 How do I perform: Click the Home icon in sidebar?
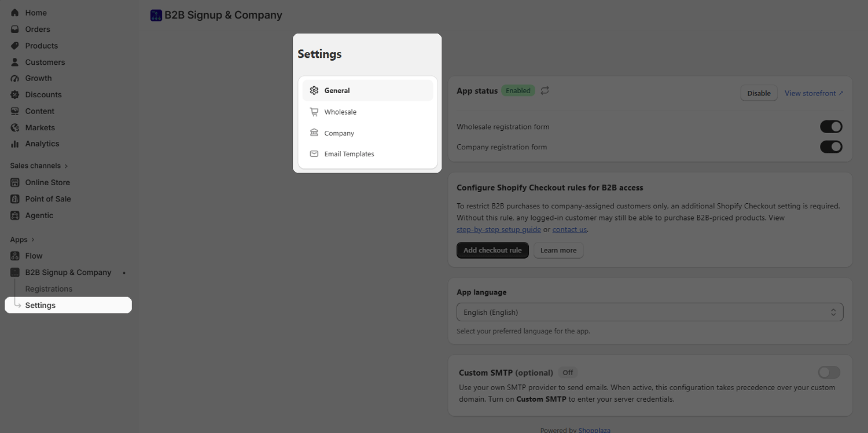15,13
